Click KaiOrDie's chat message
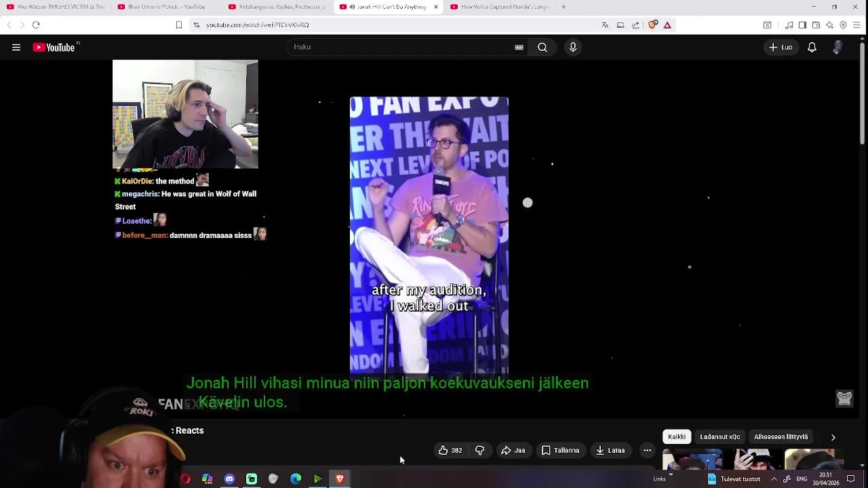This screenshot has height=488, width=868. click(161, 181)
